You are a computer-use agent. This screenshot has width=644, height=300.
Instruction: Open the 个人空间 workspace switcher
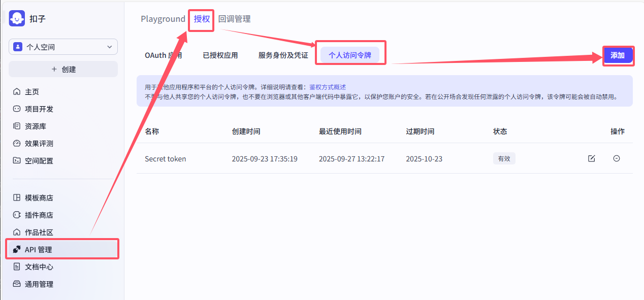click(63, 46)
